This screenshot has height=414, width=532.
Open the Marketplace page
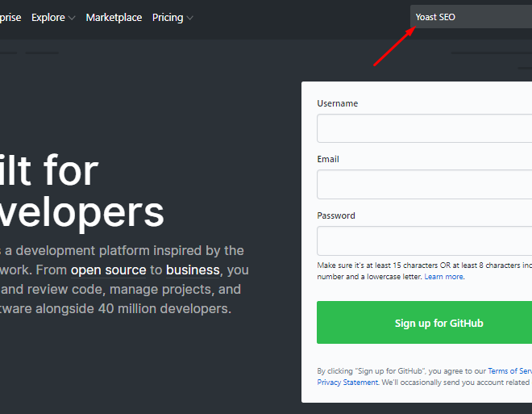[114, 17]
